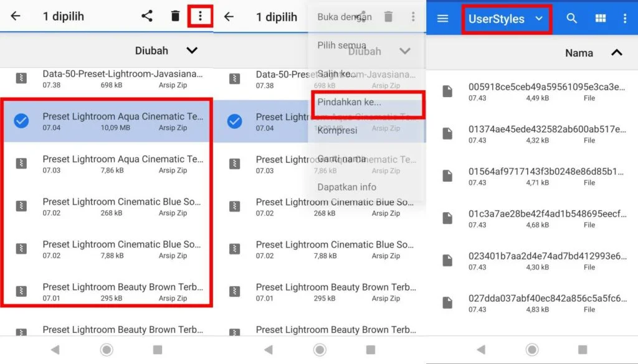The image size is (638, 364).
Task: Open the hamburger navigation menu
Action: [443, 19]
